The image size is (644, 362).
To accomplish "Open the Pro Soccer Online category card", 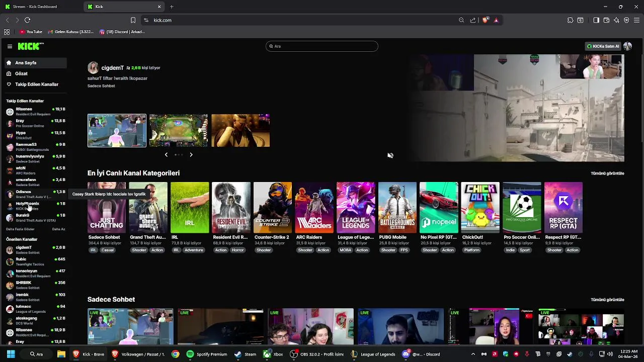I will [522, 208].
